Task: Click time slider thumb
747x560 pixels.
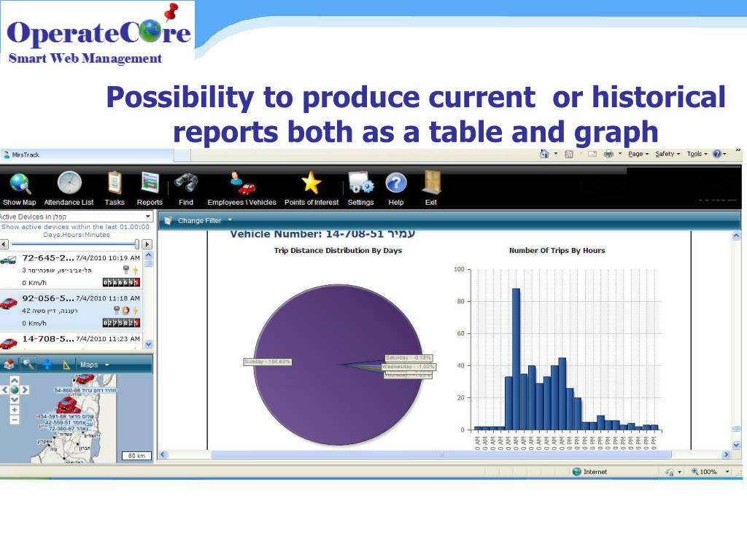Action: pyautogui.click(x=137, y=244)
